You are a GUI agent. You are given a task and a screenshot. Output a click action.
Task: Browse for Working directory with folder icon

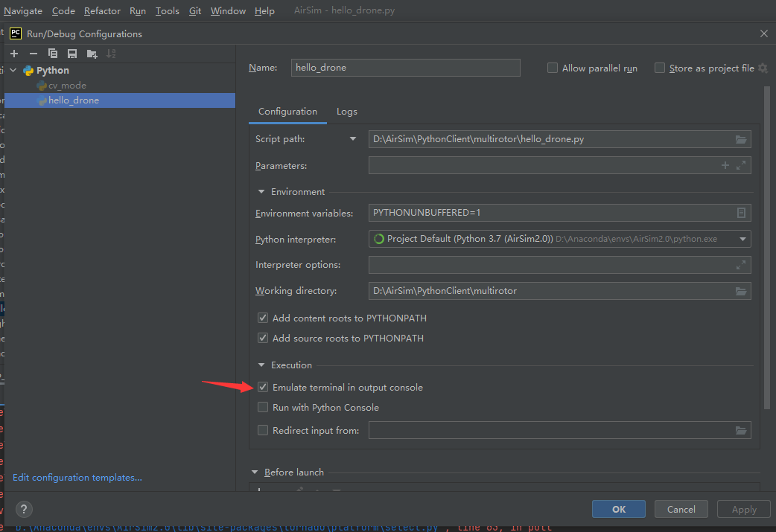tap(741, 291)
